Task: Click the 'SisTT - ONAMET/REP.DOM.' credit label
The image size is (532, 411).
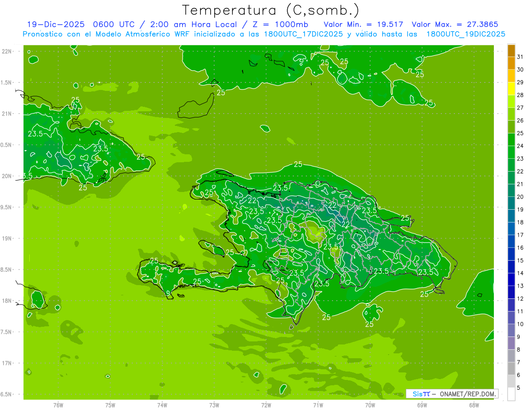Action: tap(452, 394)
